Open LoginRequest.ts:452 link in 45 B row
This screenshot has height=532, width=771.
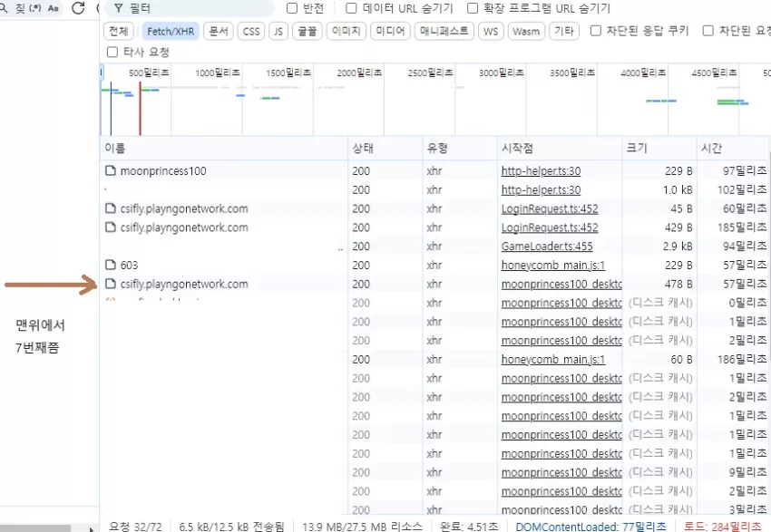coord(550,208)
